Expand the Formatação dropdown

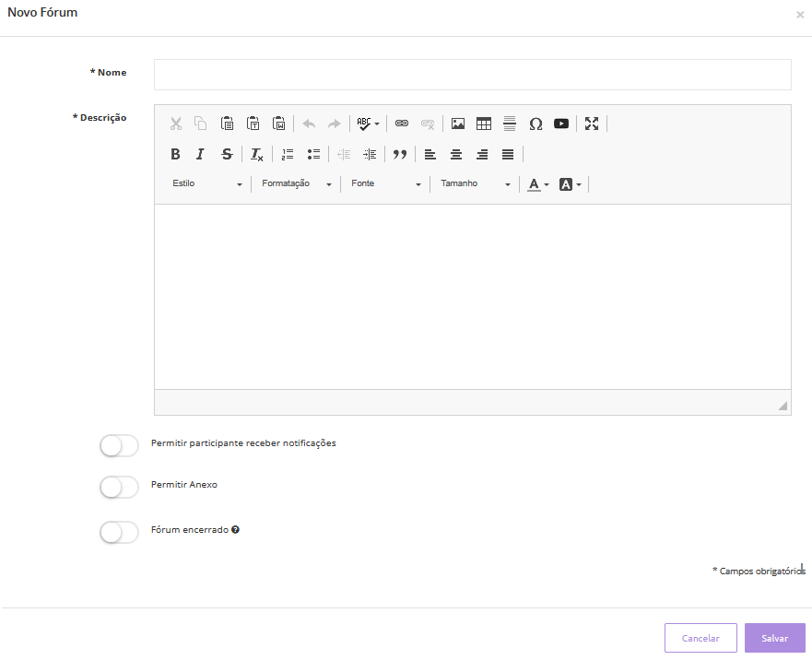pos(296,184)
